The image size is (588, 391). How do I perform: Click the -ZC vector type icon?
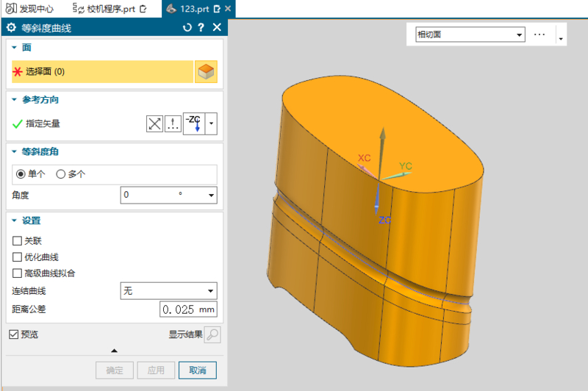[x=193, y=123]
